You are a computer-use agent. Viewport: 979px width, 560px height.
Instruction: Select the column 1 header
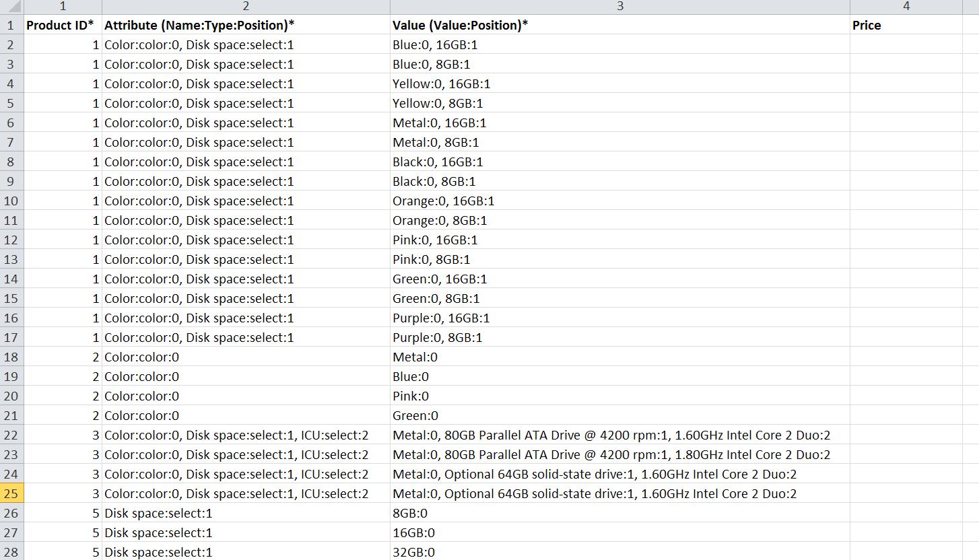point(63,7)
